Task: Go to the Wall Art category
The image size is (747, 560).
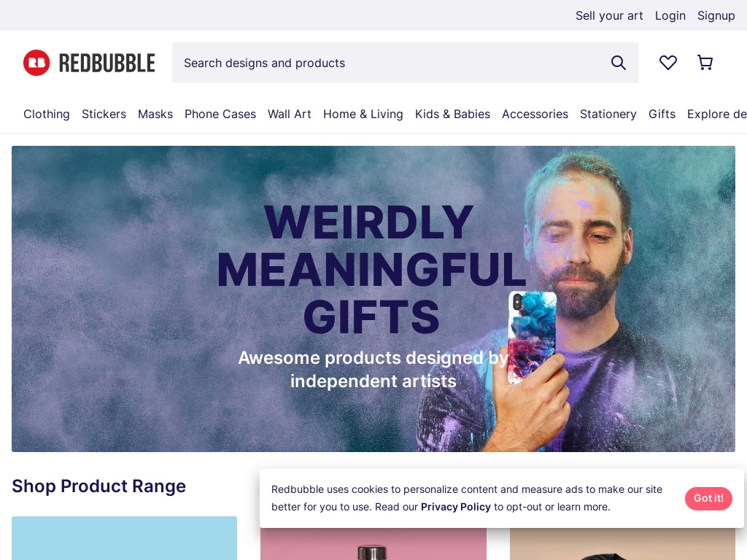Action: point(289,114)
